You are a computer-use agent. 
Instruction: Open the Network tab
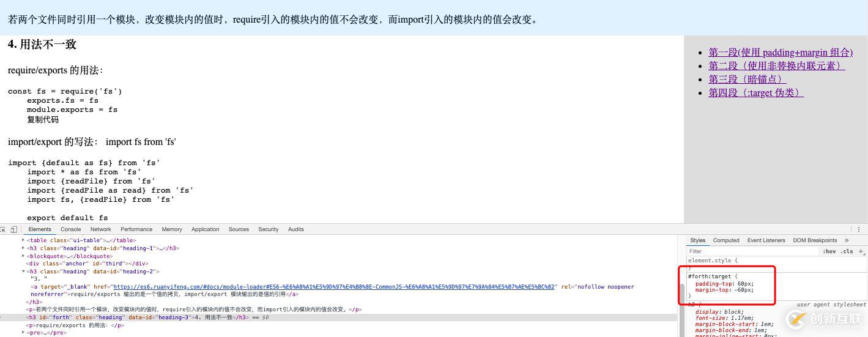point(101,229)
